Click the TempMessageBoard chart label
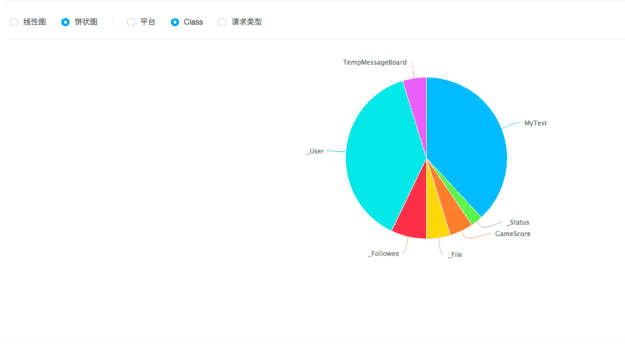Viewport: 625px width, 360px height. click(375, 62)
